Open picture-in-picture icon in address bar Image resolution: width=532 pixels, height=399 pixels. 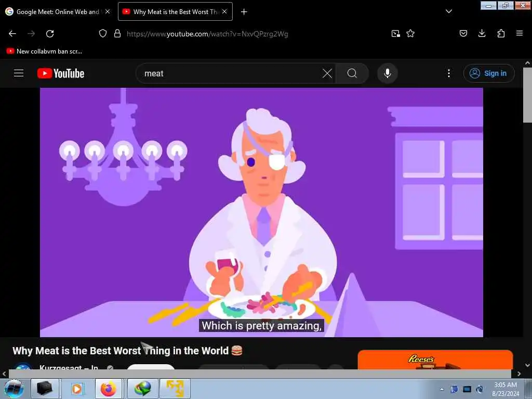tap(395, 34)
